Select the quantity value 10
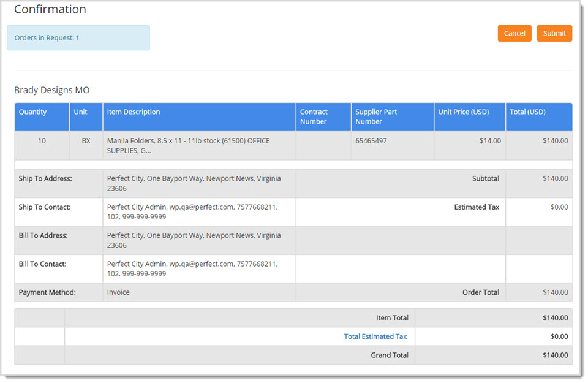 coord(42,141)
